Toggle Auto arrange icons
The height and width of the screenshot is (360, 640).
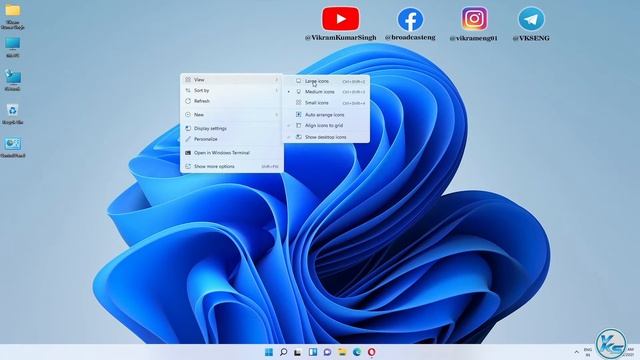[x=326, y=115]
